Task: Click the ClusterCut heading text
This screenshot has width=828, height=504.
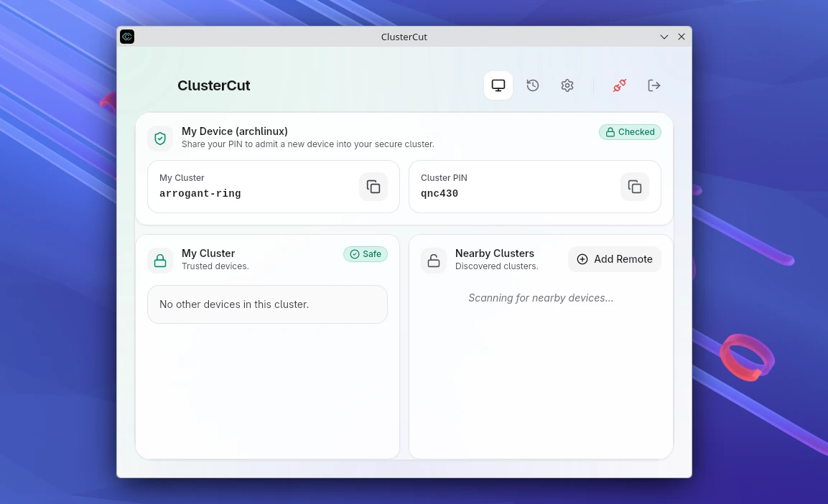Action: (213, 85)
